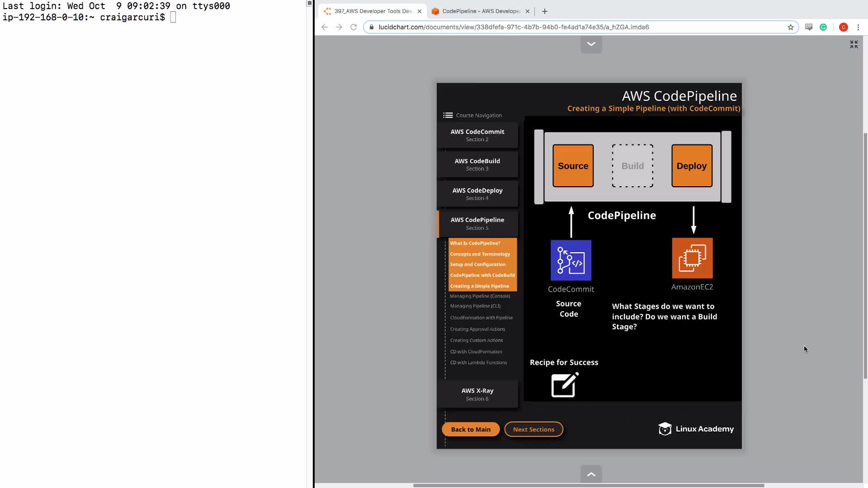868x488 pixels.
Task: Click the green Grammarly extension icon
Action: click(823, 27)
